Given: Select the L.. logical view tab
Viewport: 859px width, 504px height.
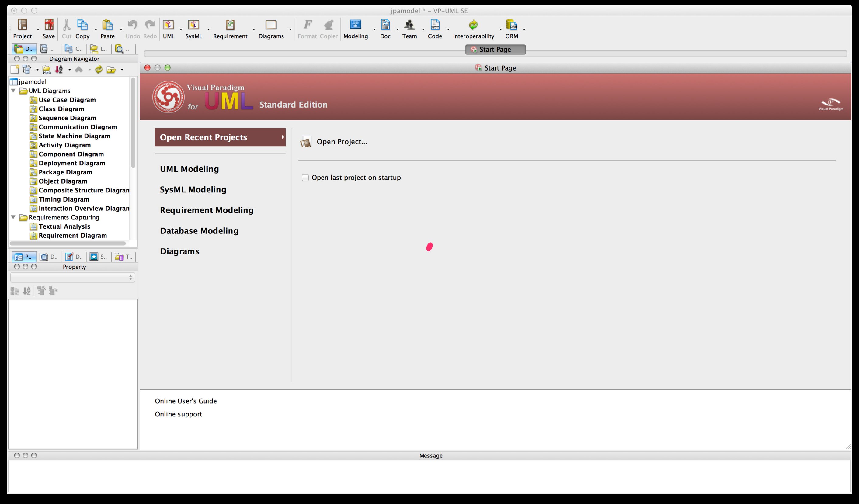Looking at the screenshot, I should pyautogui.click(x=99, y=49).
